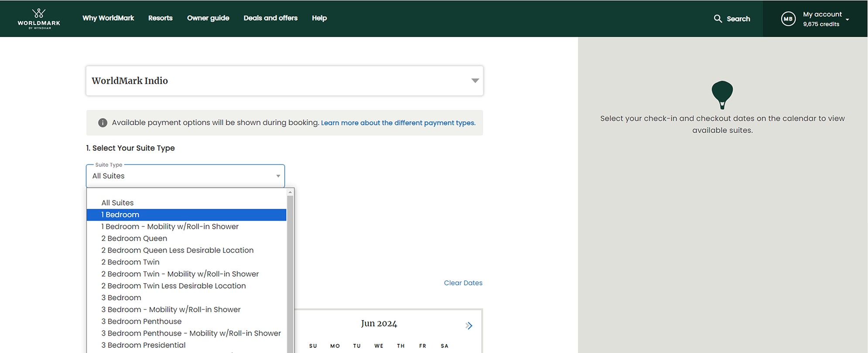This screenshot has height=353, width=868.
Task: Select 3 Bedroom Penthouse option
Action: click(186, 321)
